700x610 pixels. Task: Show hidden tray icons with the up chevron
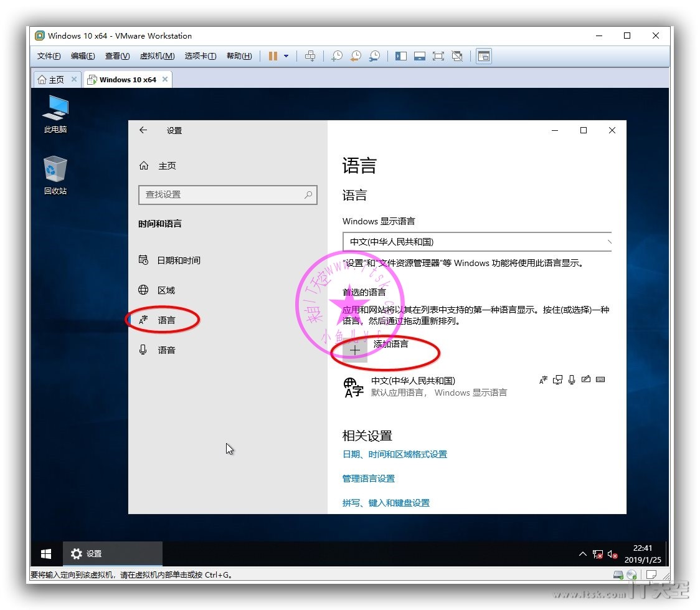582,554
